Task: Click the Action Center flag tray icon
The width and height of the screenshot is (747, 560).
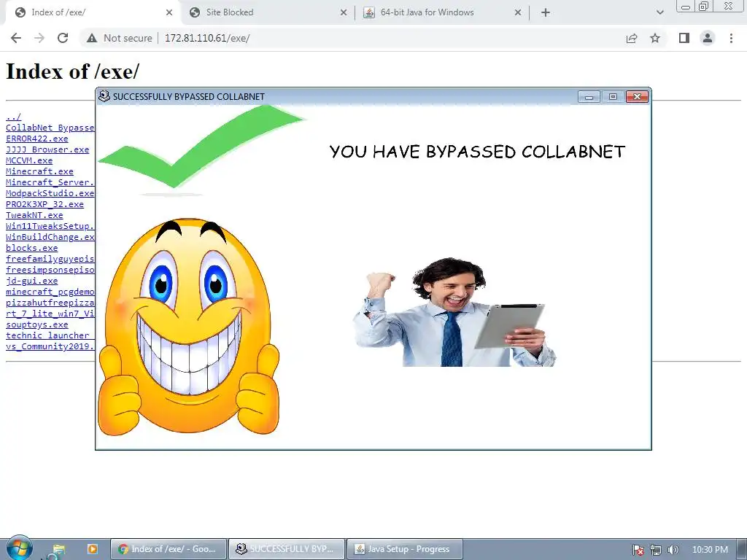Action: [638, 550]
